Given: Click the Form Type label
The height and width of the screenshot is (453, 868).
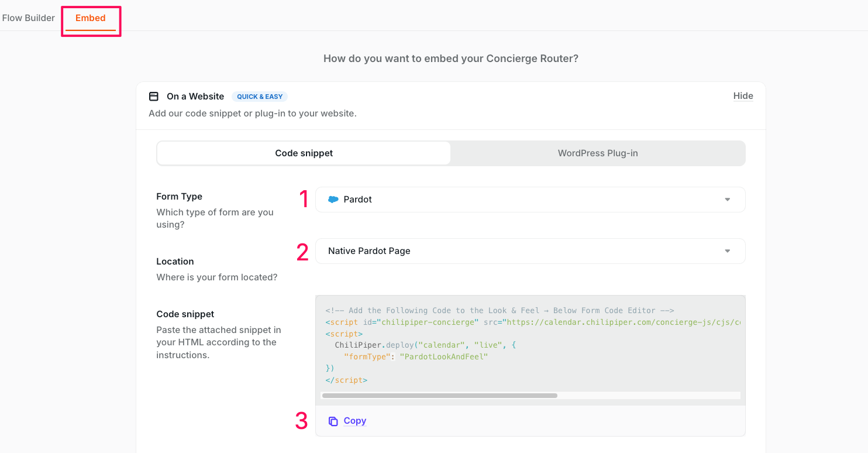Looking at the screenshot, I should tap(180, 197).
